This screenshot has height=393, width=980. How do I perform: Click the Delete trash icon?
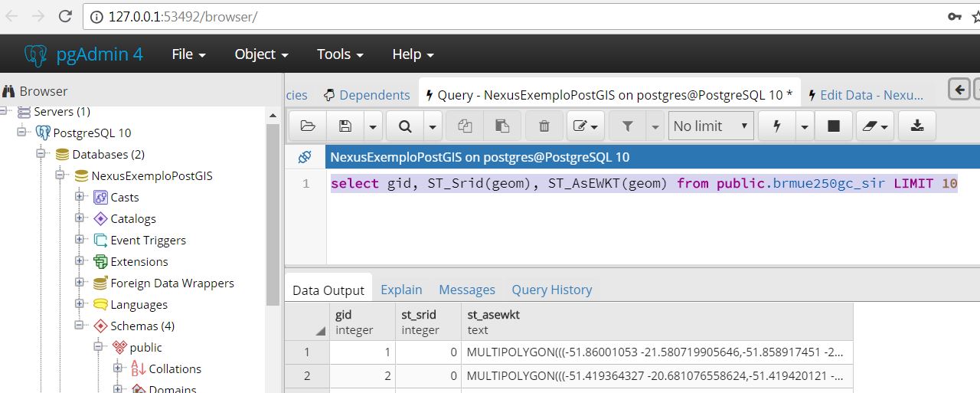(544, 126)
